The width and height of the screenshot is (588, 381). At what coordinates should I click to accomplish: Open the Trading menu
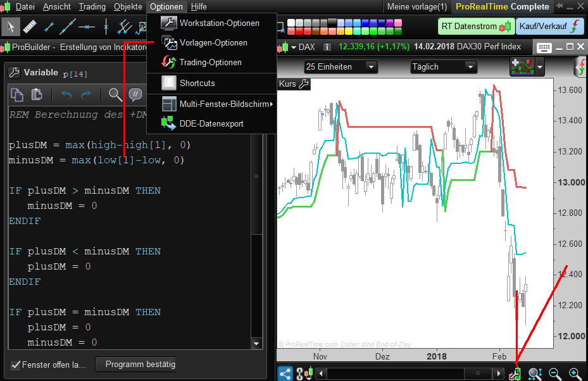coord(92,6)
